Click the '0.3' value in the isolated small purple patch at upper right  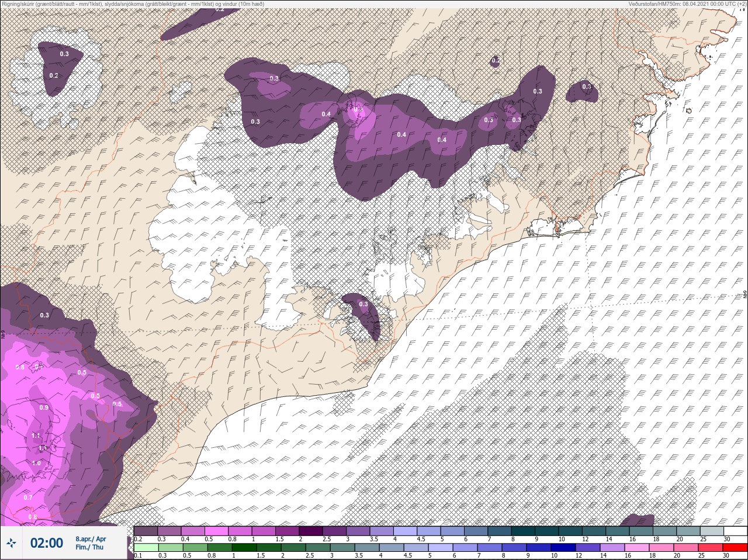(x=587, y=87)
